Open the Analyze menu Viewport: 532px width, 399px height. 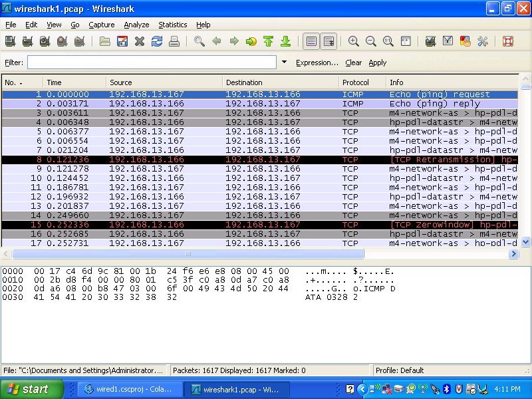(136, 25)
